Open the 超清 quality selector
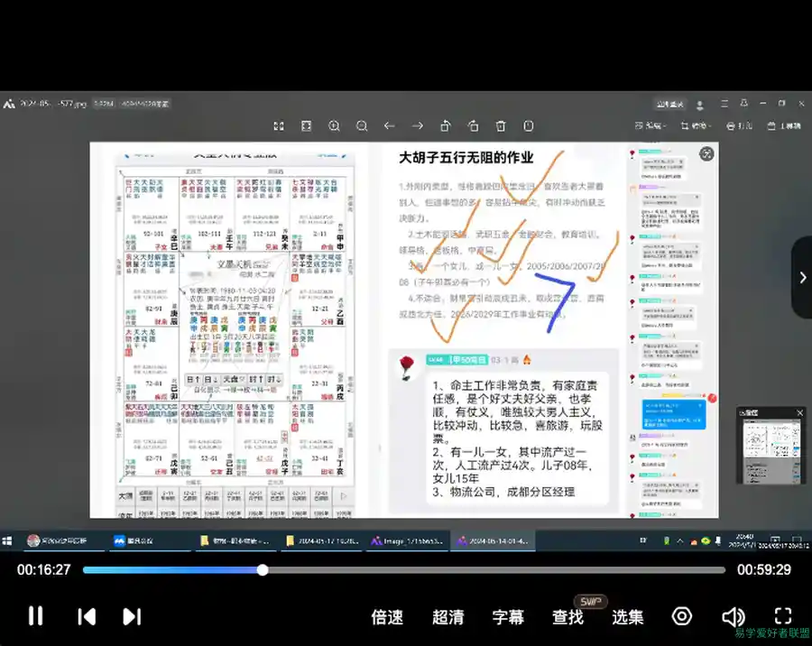 (448, 617)
